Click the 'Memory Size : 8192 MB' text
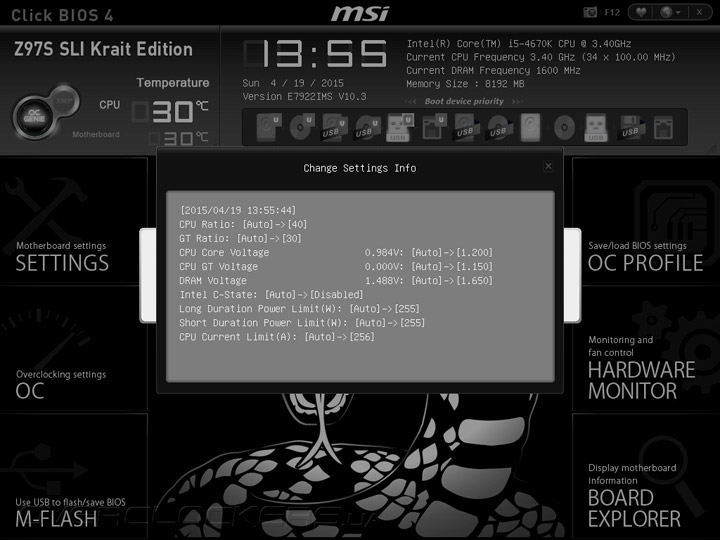 coord(465,84)
